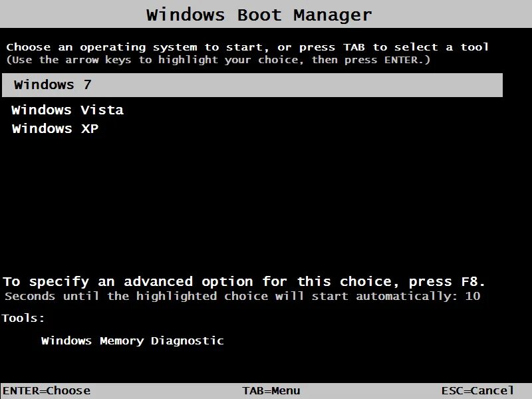
Task: Click the countdown seconds value 10
Action: tap(473, 296)
